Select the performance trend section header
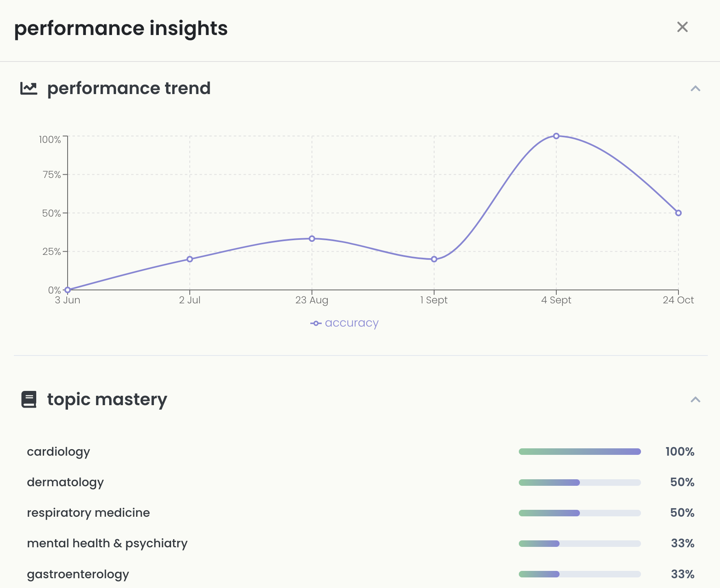Screen dimensions: 720x588 [129, 88]
